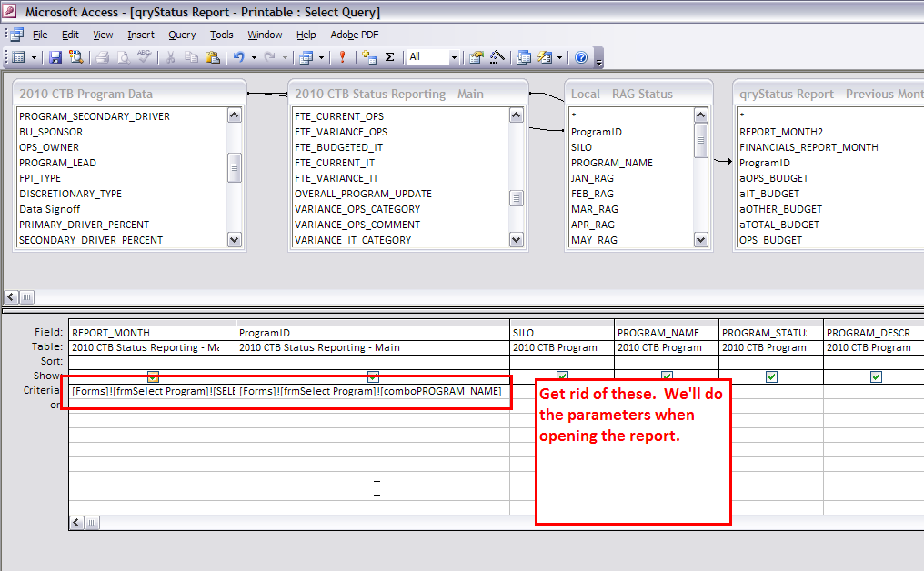Select JAN_RAG field in Local - RAG Status
The width and height of the screenshot is (924, 571).
(592, 178)
